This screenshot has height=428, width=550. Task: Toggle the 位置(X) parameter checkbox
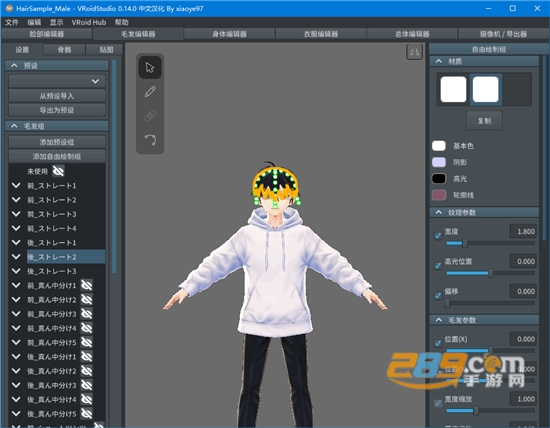(x=438, y=343)
